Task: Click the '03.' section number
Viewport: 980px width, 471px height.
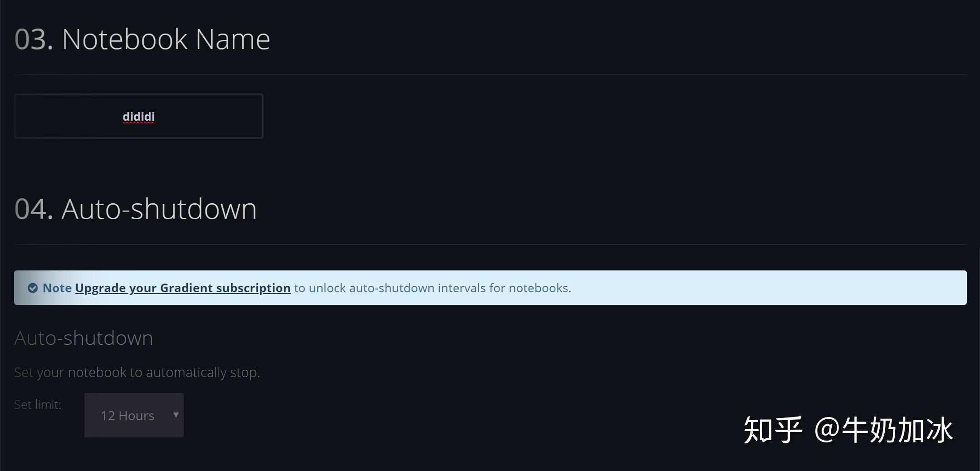Action: pyautogui.click(x=34, y=39)
